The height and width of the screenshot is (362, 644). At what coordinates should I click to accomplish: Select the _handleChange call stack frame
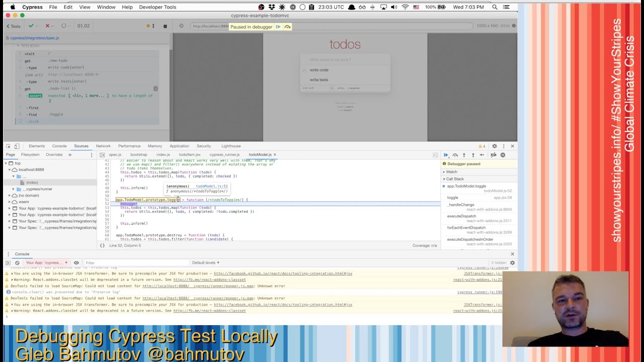click(478, 207)
